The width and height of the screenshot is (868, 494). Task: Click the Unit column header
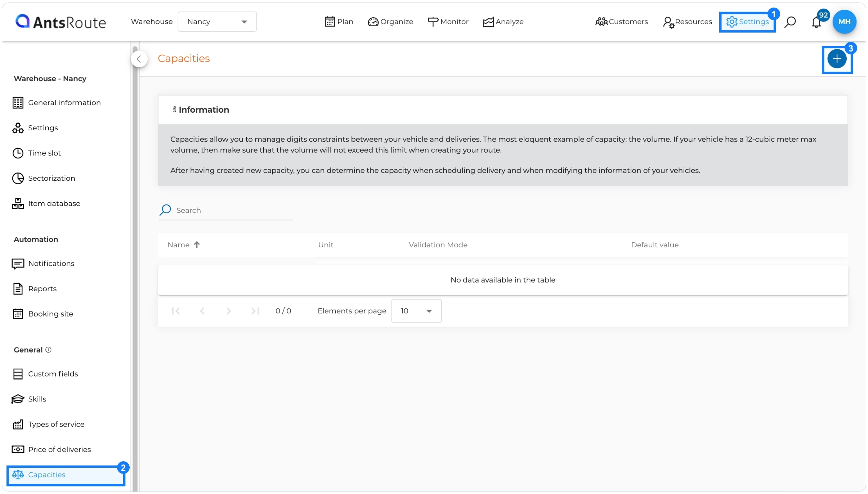[x=326, y=245]
